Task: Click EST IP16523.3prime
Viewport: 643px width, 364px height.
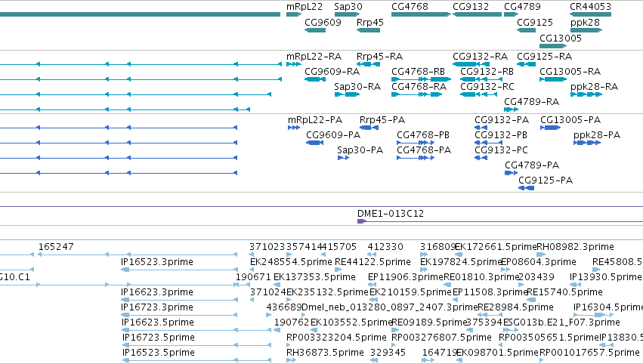Action: pyautogui.click(x=156, y=262)
